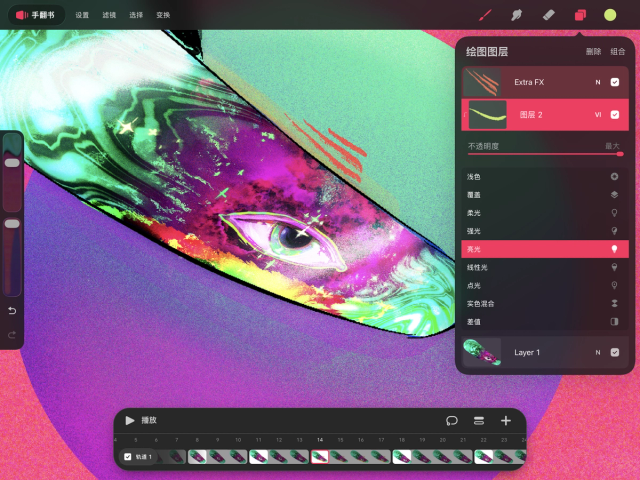
Task: Click the 线性光 bulb icon
Action: 614,267
